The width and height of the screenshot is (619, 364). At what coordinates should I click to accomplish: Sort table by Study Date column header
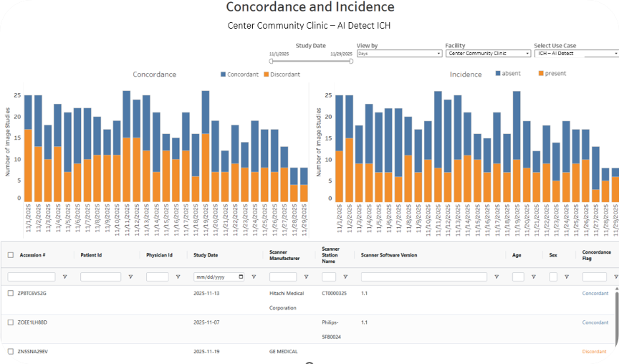pos(206,254)
